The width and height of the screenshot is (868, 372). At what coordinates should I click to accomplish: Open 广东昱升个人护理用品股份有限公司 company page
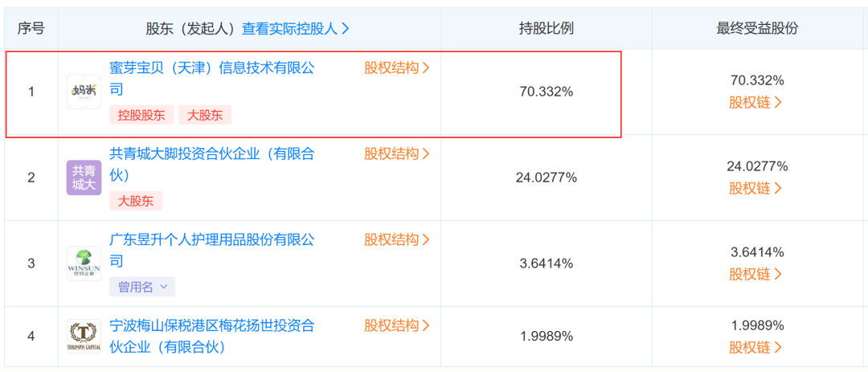212,250
